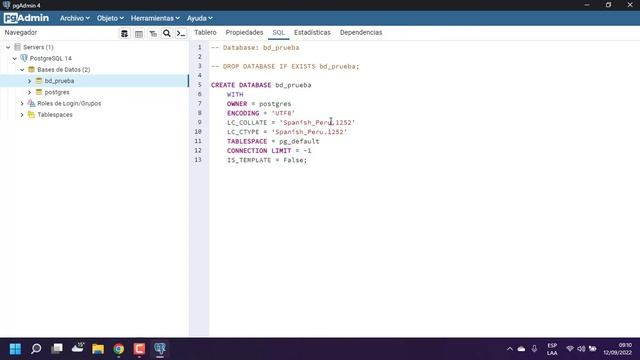Click the TABLESPACE = pg_default line
Image resolution: width=640 pixels, height=360 pixels.
[273, 141]
